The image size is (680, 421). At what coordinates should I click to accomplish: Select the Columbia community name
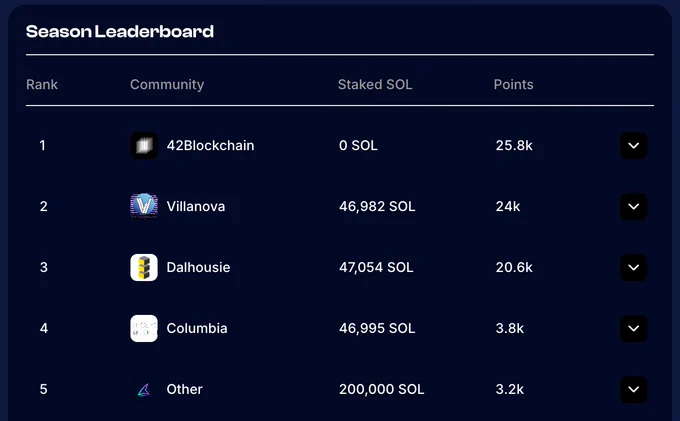(197, 328)
